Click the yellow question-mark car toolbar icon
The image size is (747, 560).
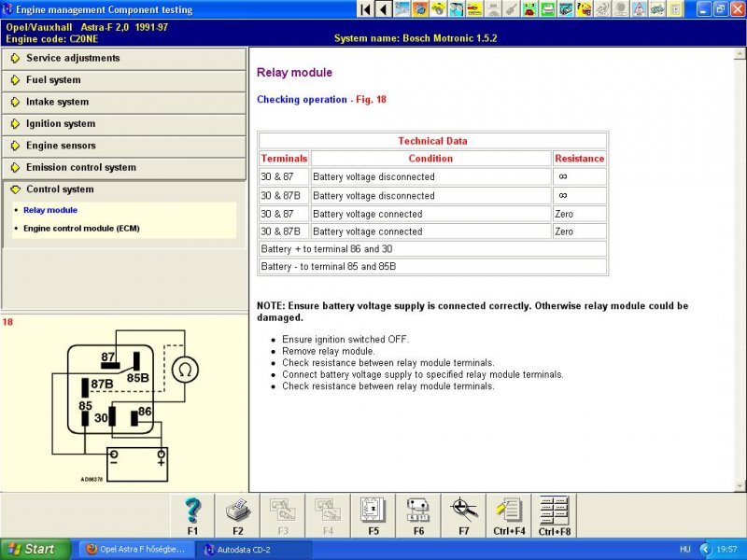pos(585,9)
